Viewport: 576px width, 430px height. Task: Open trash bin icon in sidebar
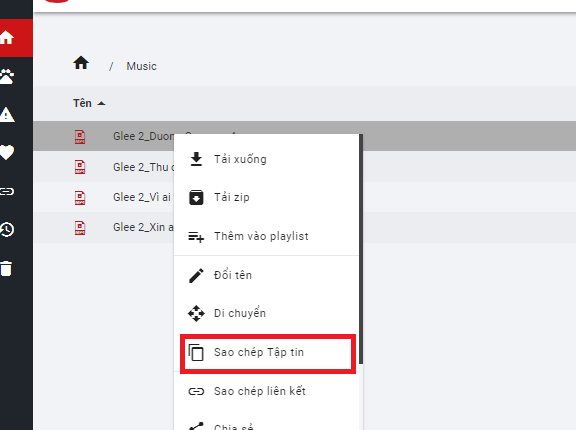click(x=7, y=268)
